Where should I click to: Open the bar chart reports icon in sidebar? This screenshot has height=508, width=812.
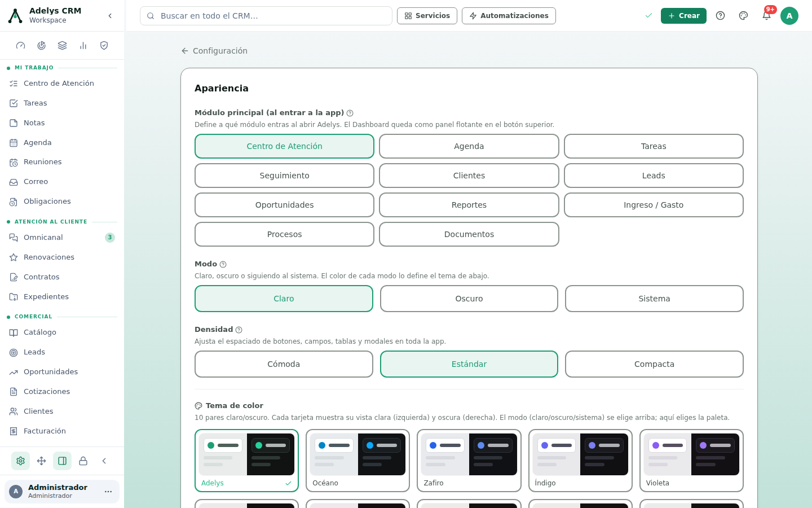click(83, 46)
